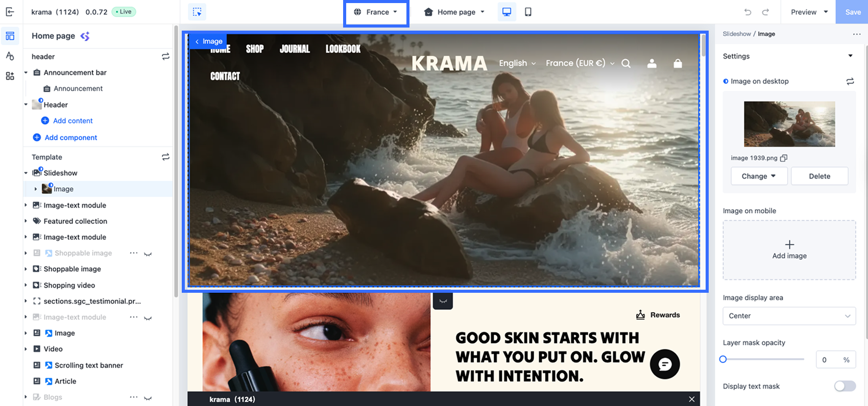Screen dimensions: 868x406
Task: Show the hidden Blogs section
Action: point(148,398)
